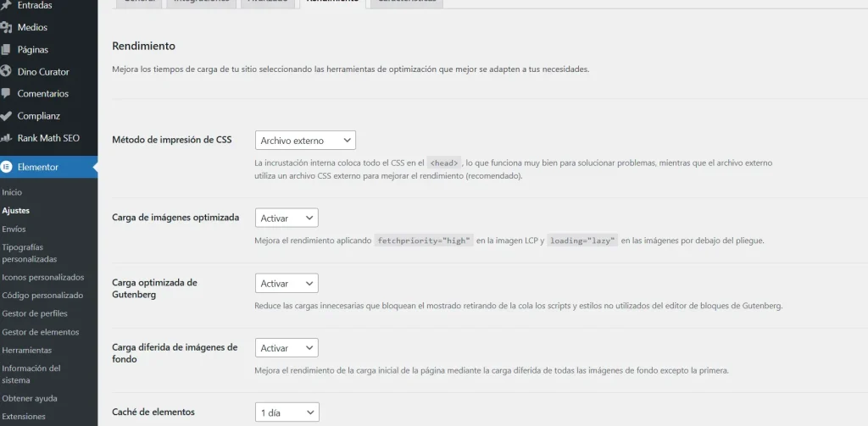The width and height of the screenshot is (868, 426).
Task: Click the Complianz checkmark icon
Action: tap(6, 116)
